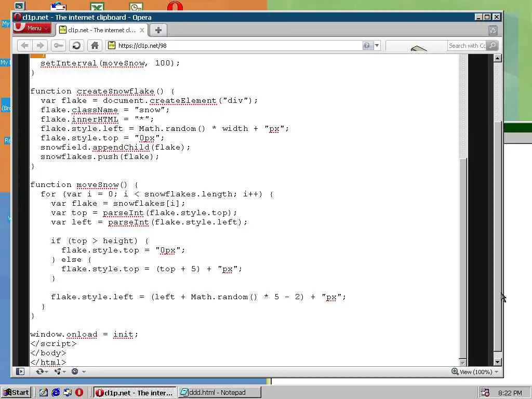Image resolution: width=532 pixels, height=399 pixels.
Task: Open the password wand key button
Action: click(x=58, y=46)
